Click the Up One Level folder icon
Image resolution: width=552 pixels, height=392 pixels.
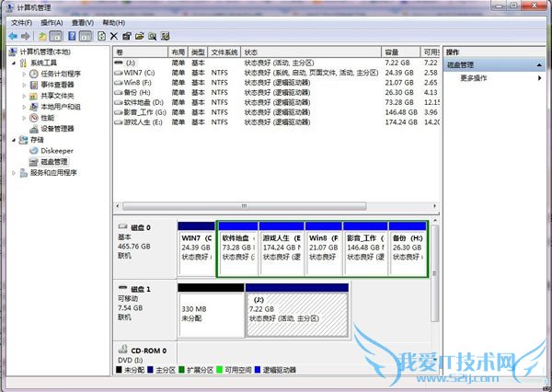42,36
